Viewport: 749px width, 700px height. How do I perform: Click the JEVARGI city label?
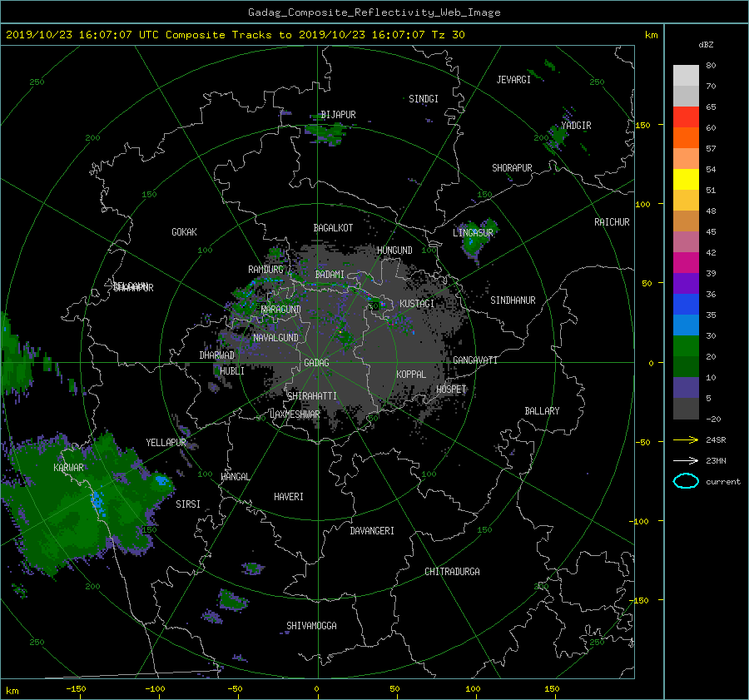pos(513,80)
